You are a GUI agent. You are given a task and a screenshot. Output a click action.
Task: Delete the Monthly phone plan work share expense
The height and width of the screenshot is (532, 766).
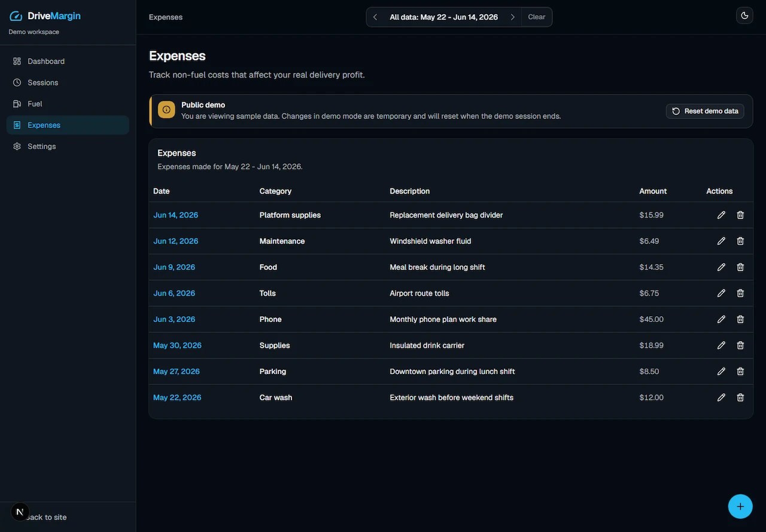[x=740, y=319]
